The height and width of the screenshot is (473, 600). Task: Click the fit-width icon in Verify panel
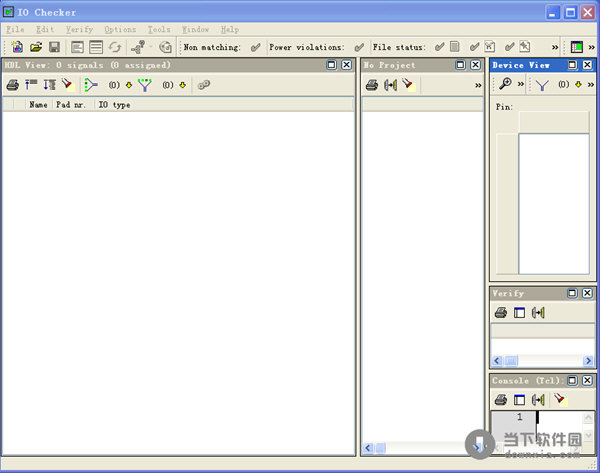click(x=538, y=313)
